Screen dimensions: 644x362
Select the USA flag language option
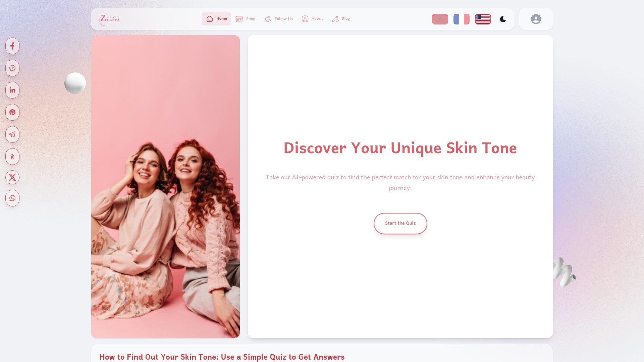tap(483, 19)
